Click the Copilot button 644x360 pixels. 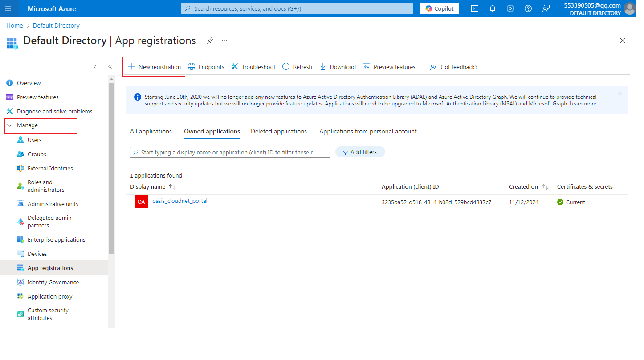tap(440, 8)
